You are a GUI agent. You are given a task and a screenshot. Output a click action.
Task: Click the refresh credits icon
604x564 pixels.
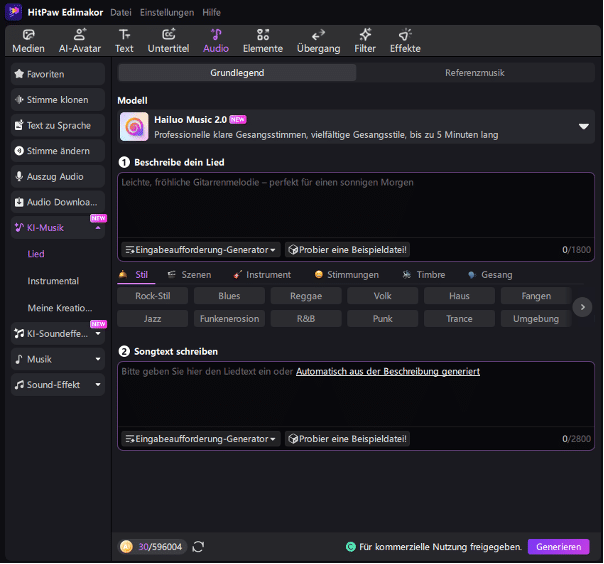pos(198,547)
